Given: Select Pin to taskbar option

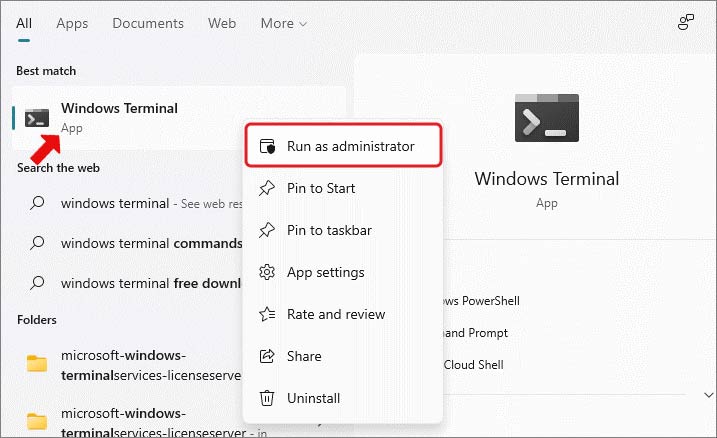Looking at the screenshot, I should tap(343, 230).
